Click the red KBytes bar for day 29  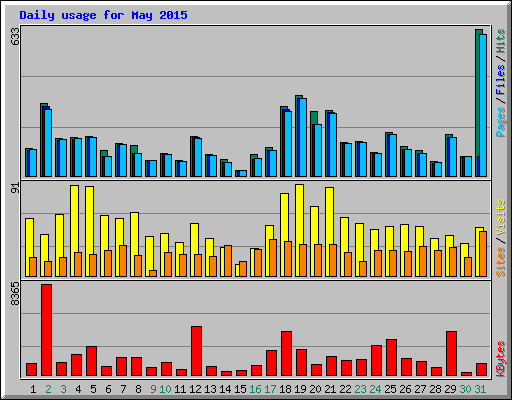click(452, 354)
